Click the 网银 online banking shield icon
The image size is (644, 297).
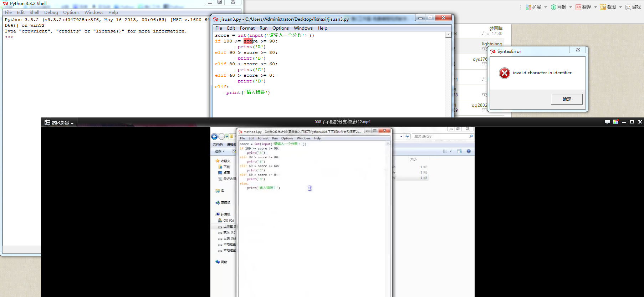click(x=553, y=7)
